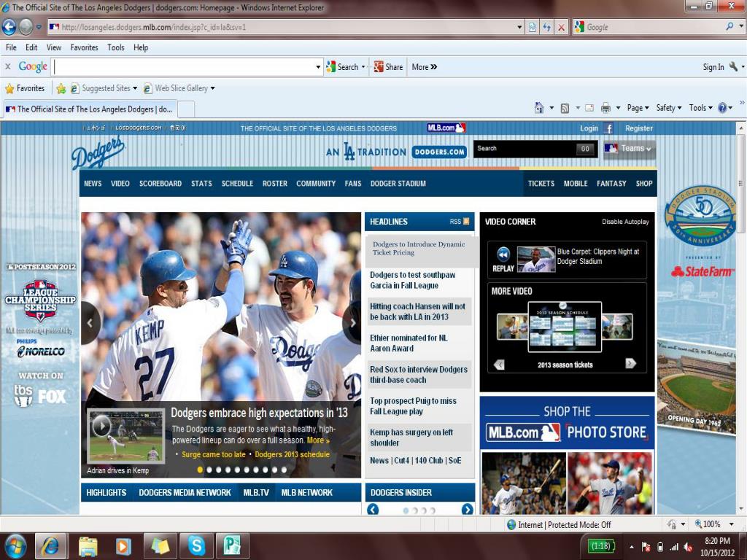Click the Facebook login icon

tap(608, 128)
